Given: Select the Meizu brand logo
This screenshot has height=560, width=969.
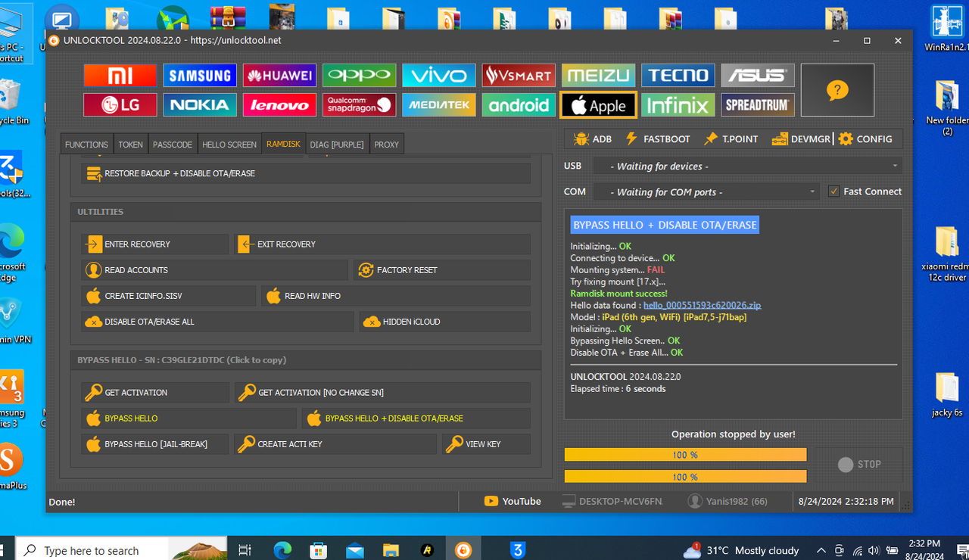Looking at the screenshot, I should (x=598, y=75).
